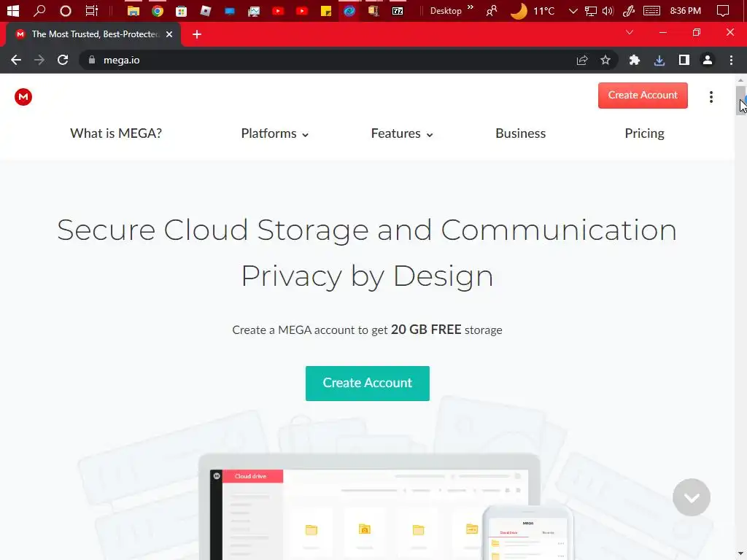Toggle the Chrome side panel
This screenshot has height=560, width=747.
tap(684, 60)
